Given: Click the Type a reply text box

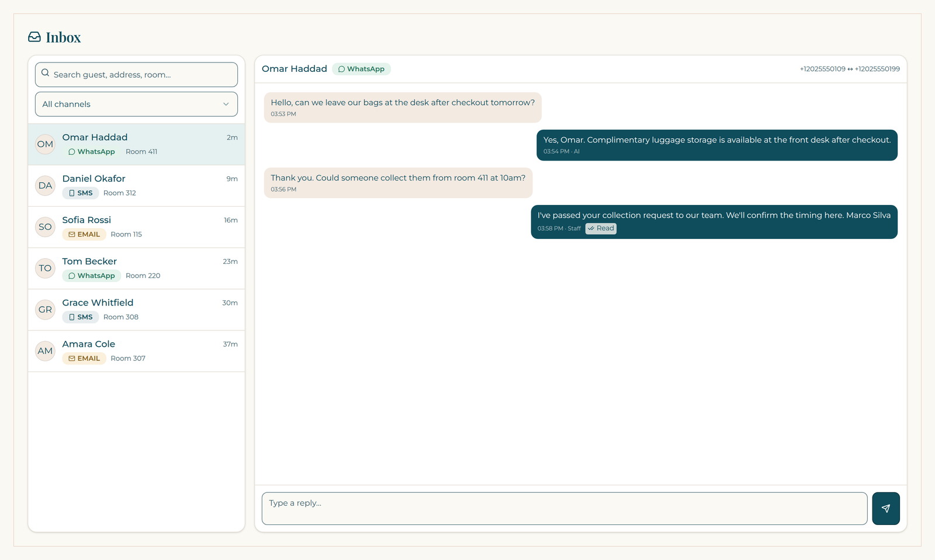Looking at the screenshot, I should (565, 509).
